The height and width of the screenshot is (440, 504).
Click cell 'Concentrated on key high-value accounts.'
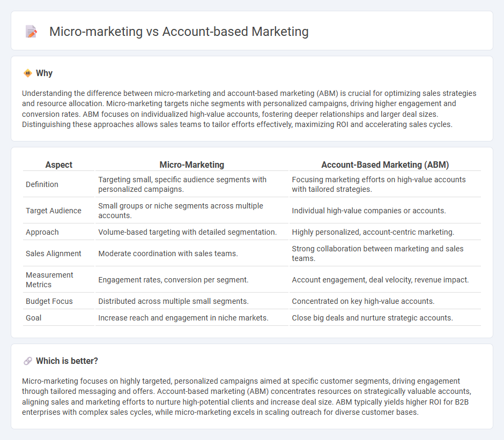(x=385, y=301)
